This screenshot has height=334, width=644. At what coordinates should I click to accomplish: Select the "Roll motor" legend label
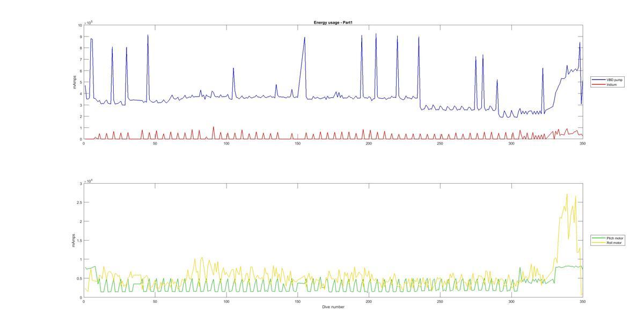tap(614, 243)
